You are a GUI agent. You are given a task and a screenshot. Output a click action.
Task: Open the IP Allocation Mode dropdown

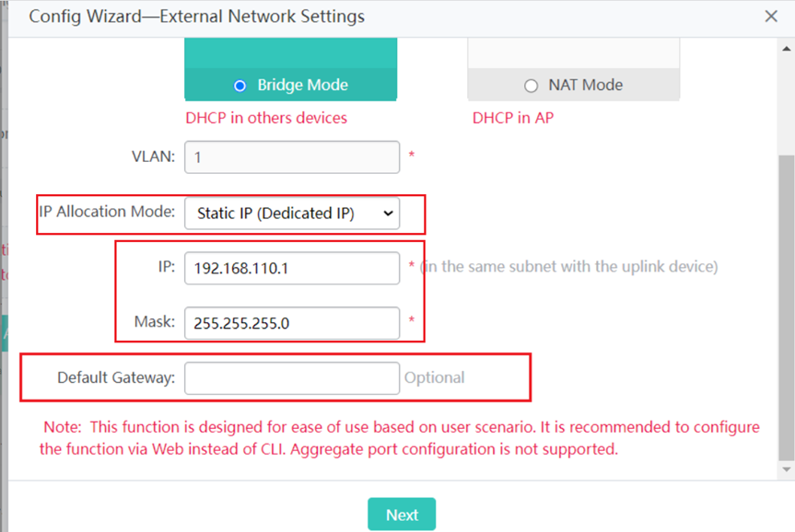pyautogui.click(x=292, y=214)
